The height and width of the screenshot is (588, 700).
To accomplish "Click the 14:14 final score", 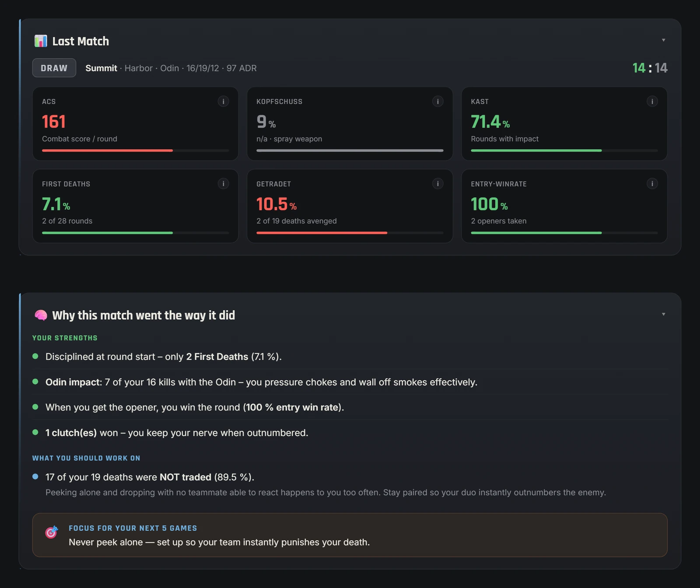I will 650,68.
